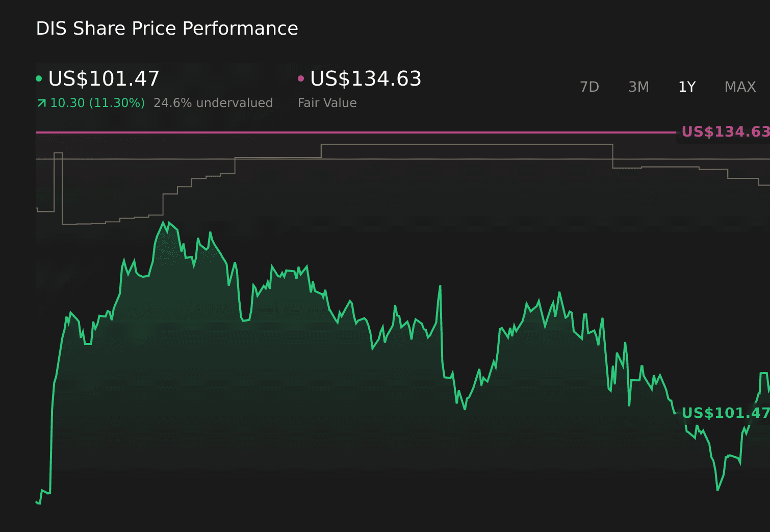This screenshot has height=532, width=770.
Task: Select the 1Y time range
Action: [x=687, y=87]
